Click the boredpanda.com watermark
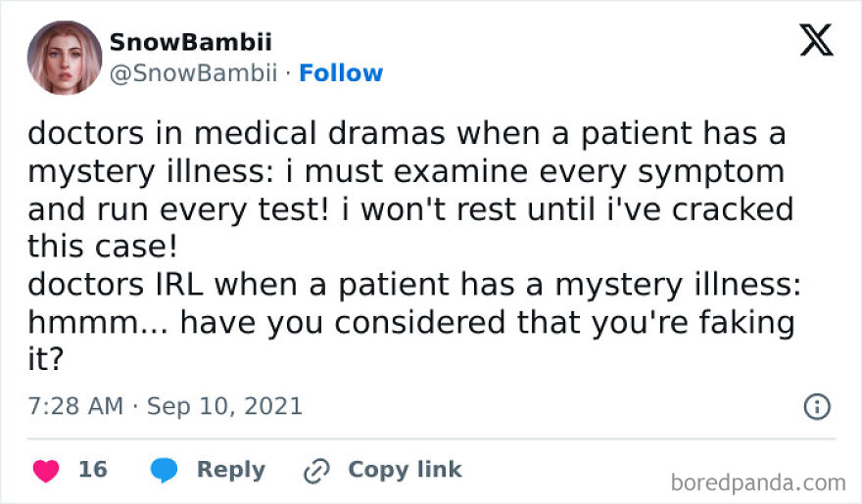Image resolution: width=862 pixels, height=504 pixels. click(759, 482)
